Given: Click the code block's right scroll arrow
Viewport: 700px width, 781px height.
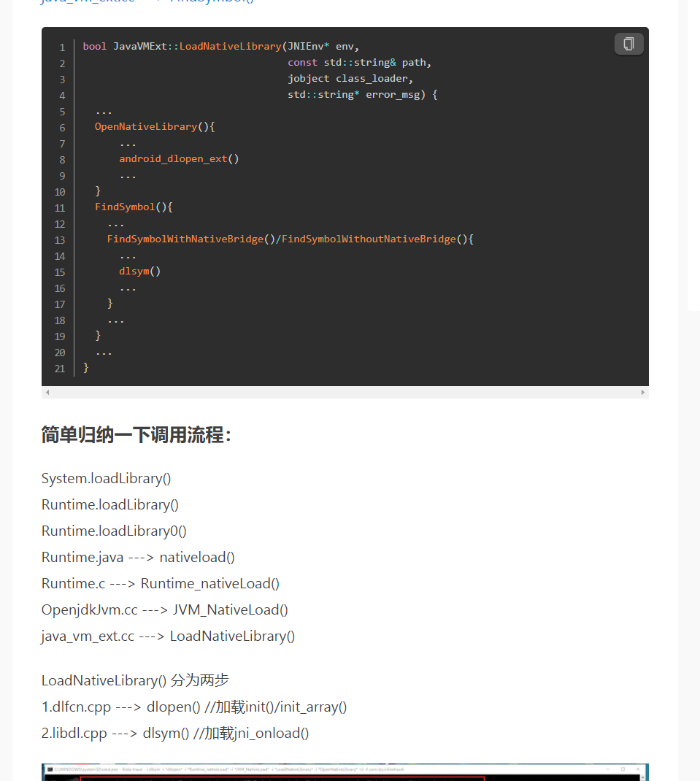Looking at the screenshot, I should (643, 393).
